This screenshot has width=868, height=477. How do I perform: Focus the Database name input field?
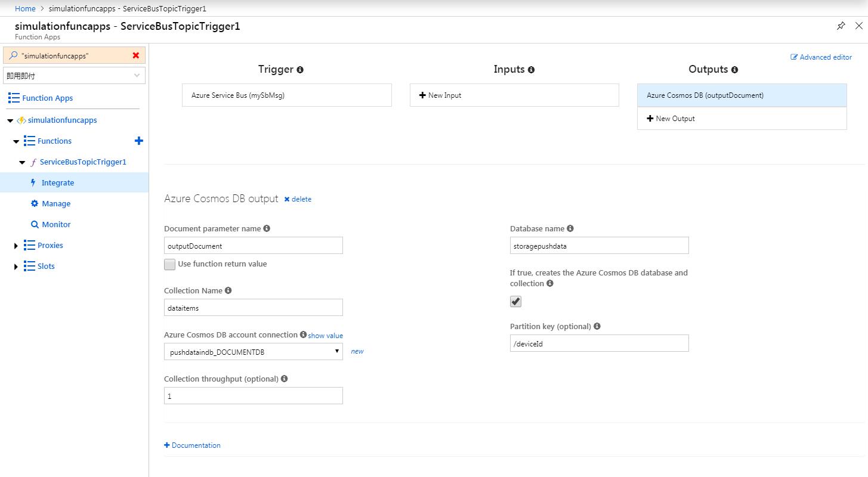600,246
